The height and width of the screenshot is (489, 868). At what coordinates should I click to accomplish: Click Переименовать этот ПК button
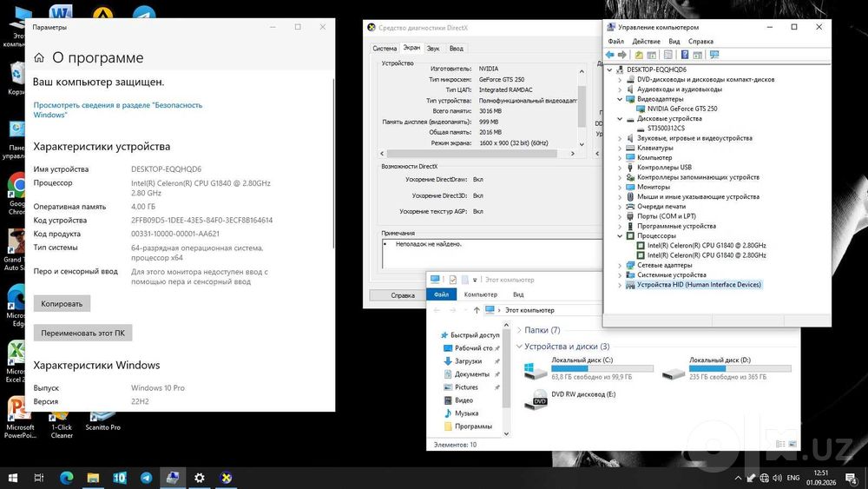pyautogui.click(x=83, y=333)
